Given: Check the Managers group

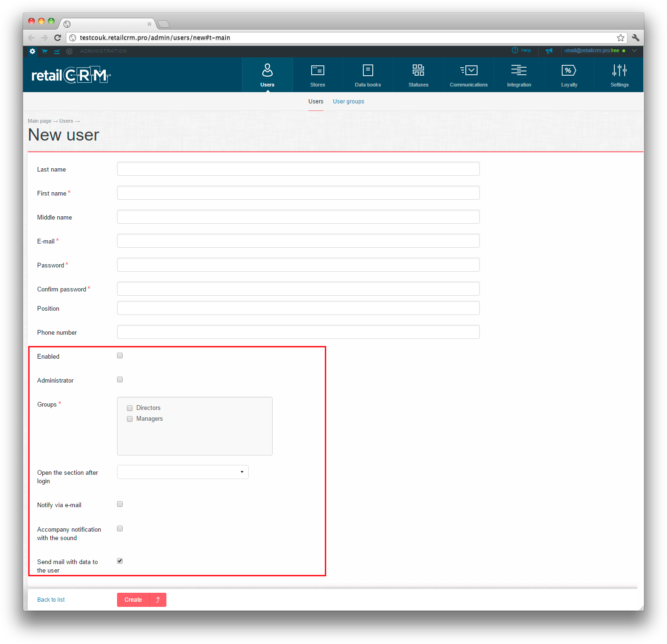Looking at the screenshot, I should click(x=130, y=419).
